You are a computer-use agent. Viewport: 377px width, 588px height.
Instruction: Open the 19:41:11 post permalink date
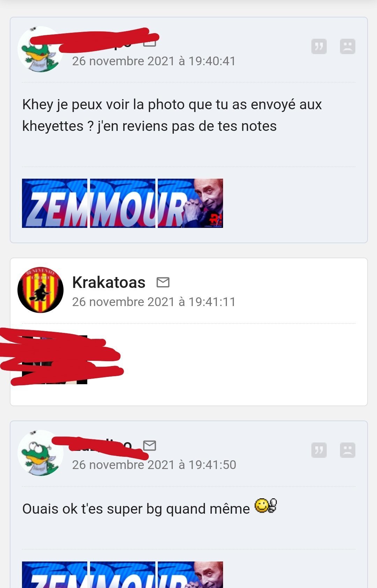154,302
